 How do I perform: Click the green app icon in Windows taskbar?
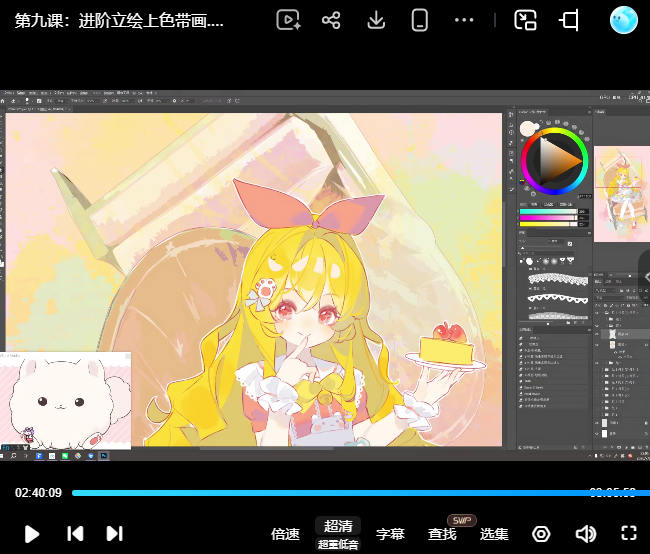[65, 456]
